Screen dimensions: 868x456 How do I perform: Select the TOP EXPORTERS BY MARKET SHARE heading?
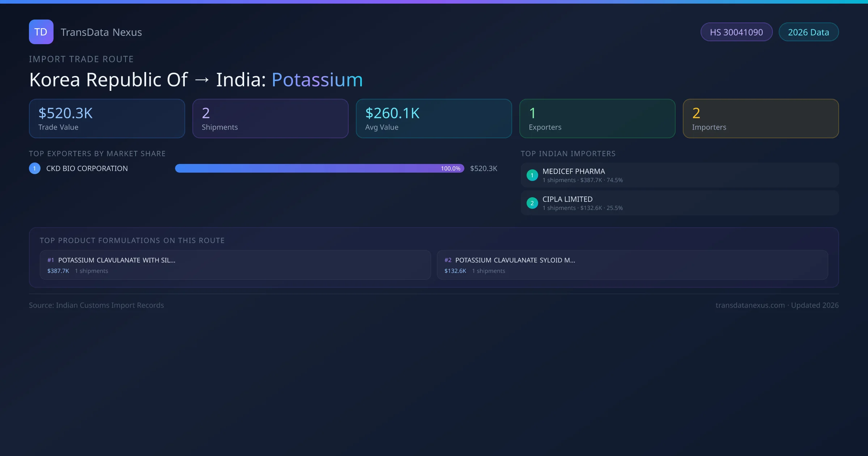97,153
